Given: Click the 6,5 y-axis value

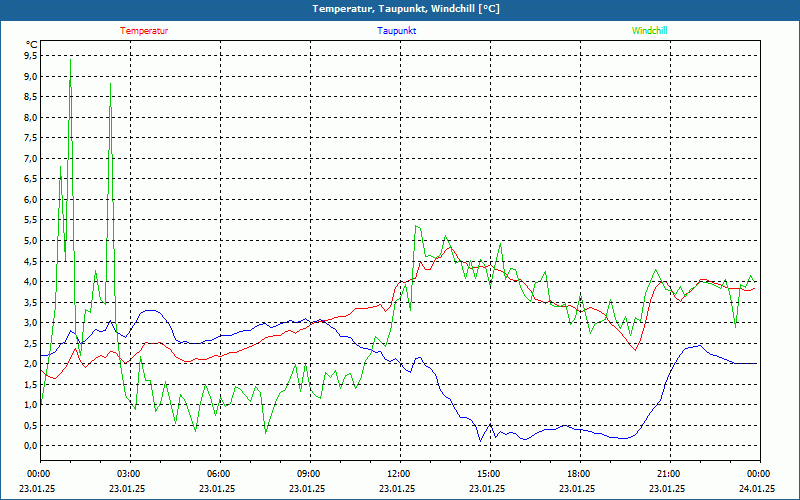Looking at the screenshot, I should point(31,179).
